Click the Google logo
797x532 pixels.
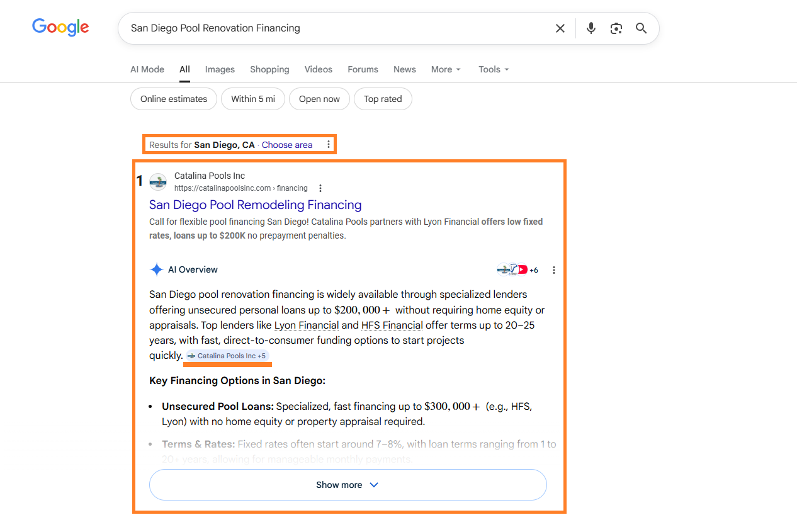pos(60,27)
